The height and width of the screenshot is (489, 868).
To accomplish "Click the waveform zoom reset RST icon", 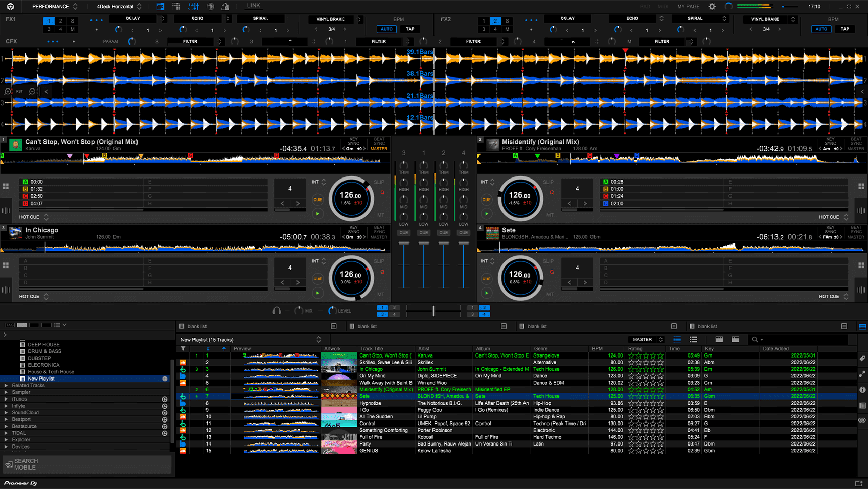I will pos(19,92).
